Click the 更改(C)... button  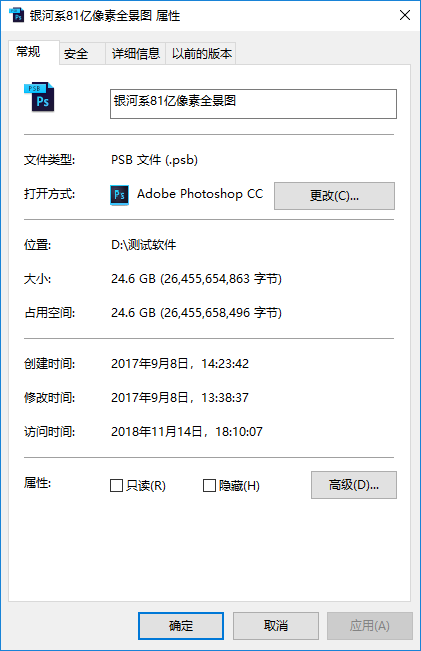point(334,196)
